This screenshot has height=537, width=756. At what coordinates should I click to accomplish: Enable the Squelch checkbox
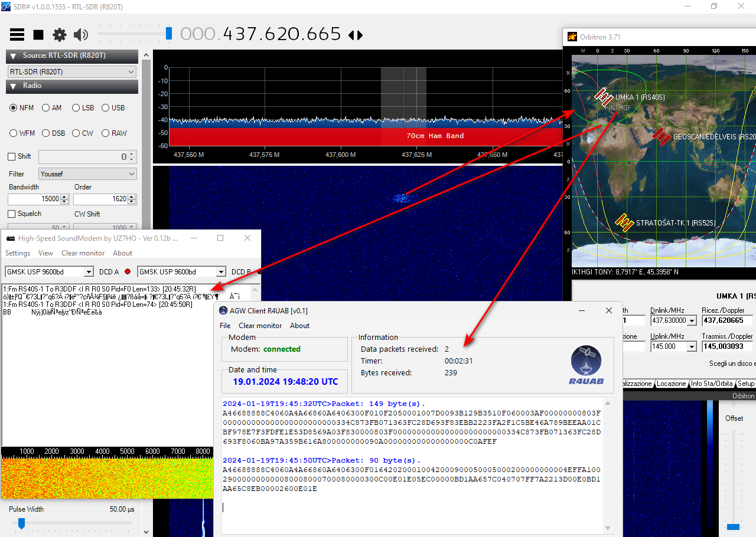pyautogui.click(x=12, y=214)
